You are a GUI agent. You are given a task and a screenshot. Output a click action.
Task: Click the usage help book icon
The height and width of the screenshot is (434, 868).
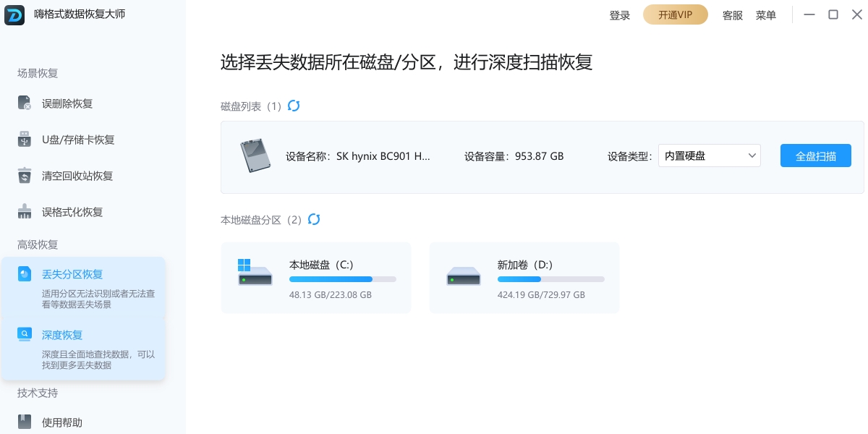[25, 422]
